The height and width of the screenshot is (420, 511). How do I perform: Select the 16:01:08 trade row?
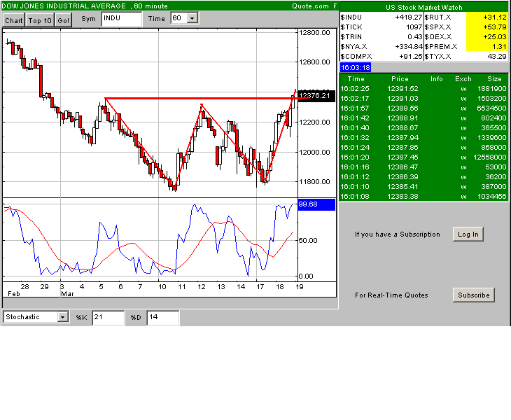point(423,197)
